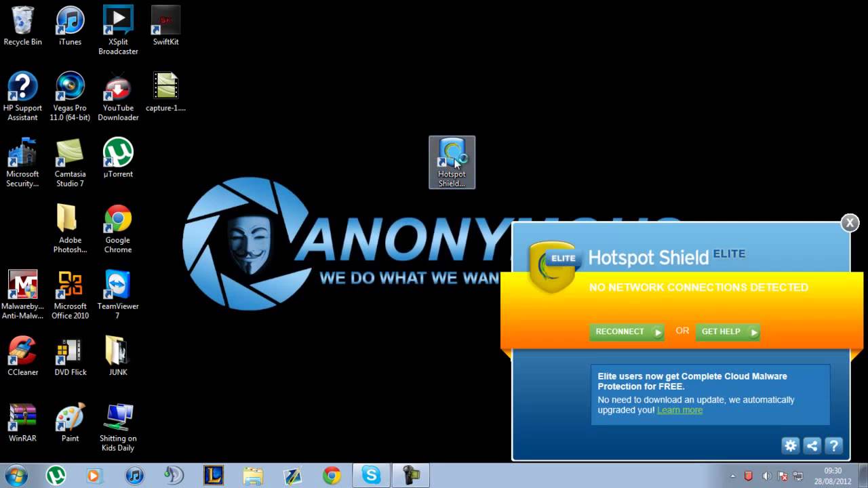This screenshot has height=488, width=868.
Task: Select the Shitting on Kids Daily shortcut
Action: pyautogui.click(x=118, y=427)
